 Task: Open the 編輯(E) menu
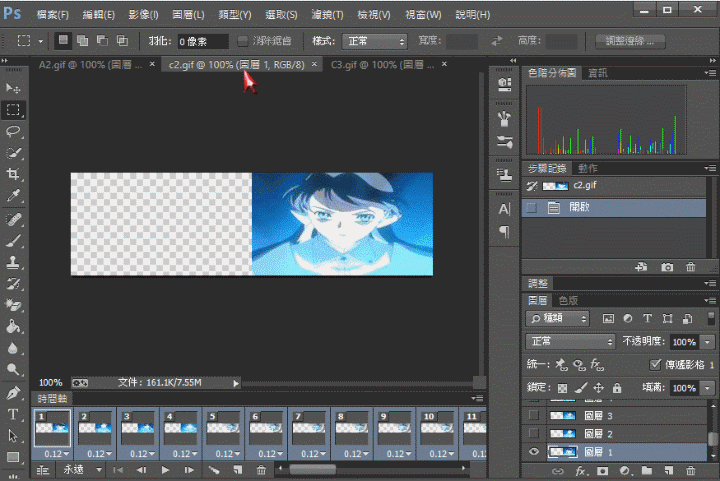(x=98, y=15)
